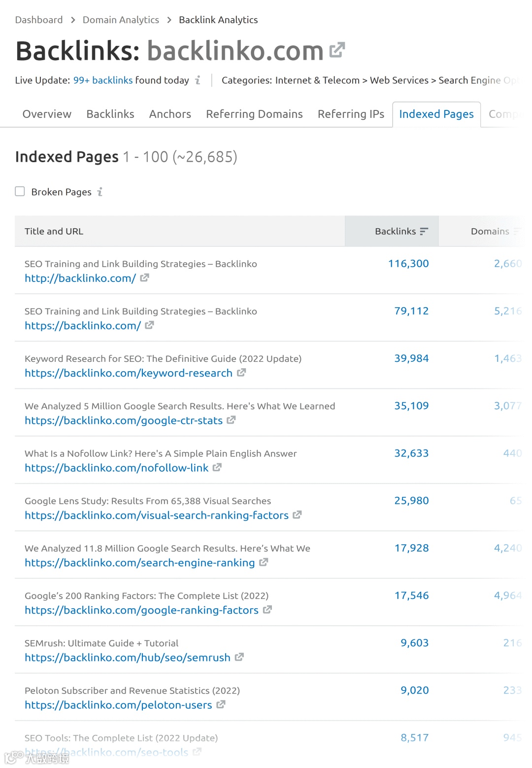This screenshot has height=768, width=532.
Task: Open the https://backlinko.com/keyword-research link
Action: 129,373
